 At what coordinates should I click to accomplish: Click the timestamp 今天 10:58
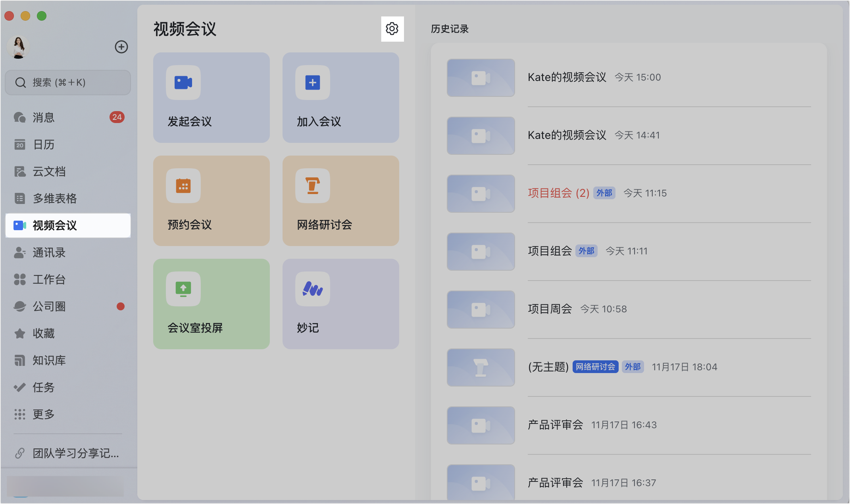(x=604, y=309)
